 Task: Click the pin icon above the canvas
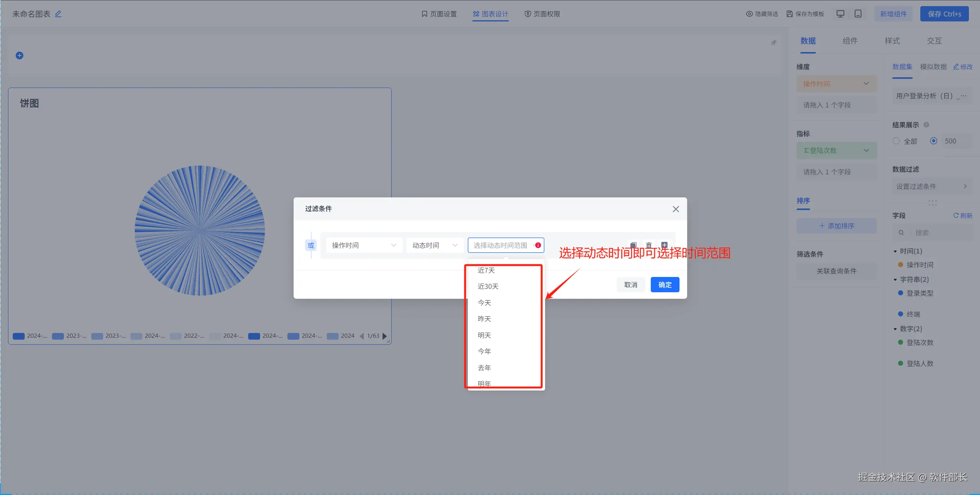(774, 42)
